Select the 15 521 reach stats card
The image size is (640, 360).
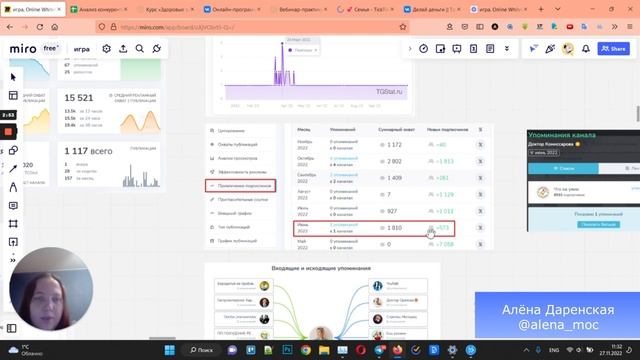coord(110,111)
